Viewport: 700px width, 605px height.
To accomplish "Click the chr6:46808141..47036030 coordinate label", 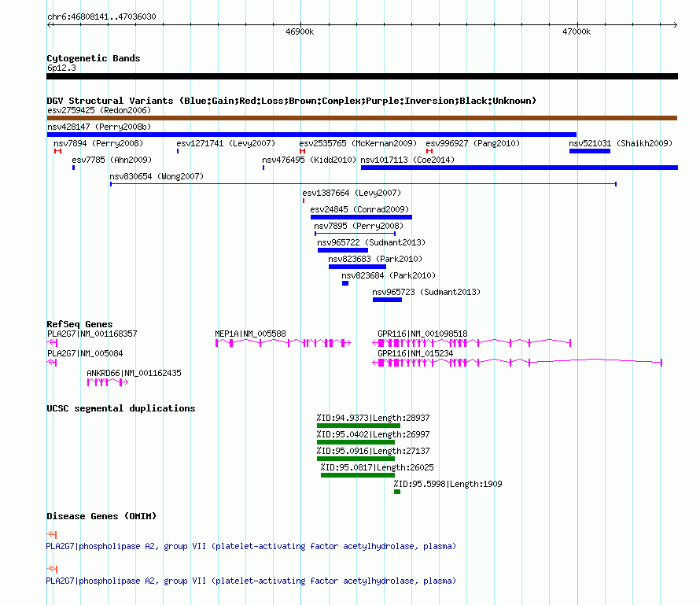I will point(101,17).
